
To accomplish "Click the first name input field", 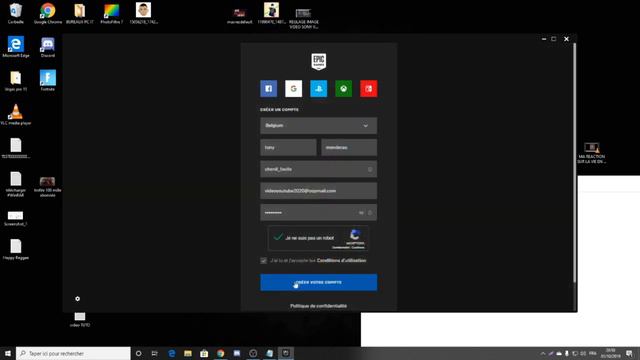I will [x=288, y=147].
